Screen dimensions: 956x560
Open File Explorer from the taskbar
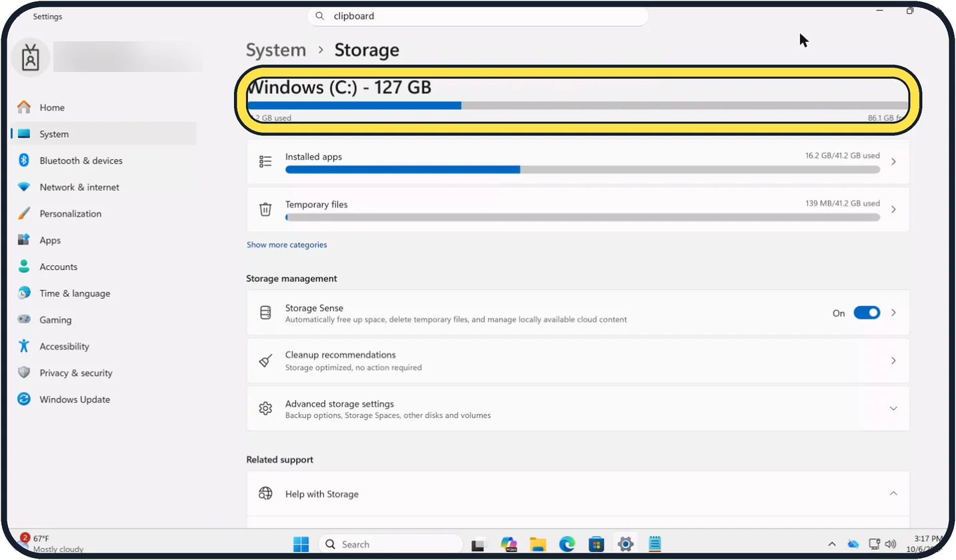click(538, 544)
